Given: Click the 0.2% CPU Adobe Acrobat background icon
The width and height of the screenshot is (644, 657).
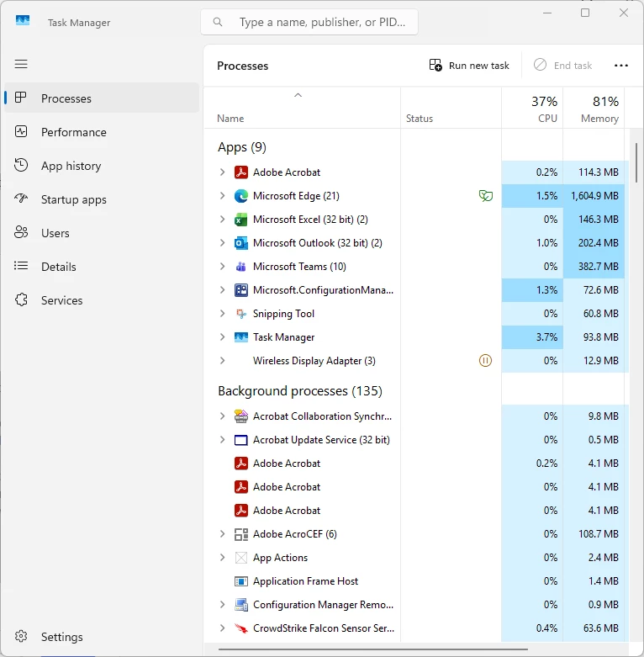Looking at the screenshot, I should tap(240, 464).
